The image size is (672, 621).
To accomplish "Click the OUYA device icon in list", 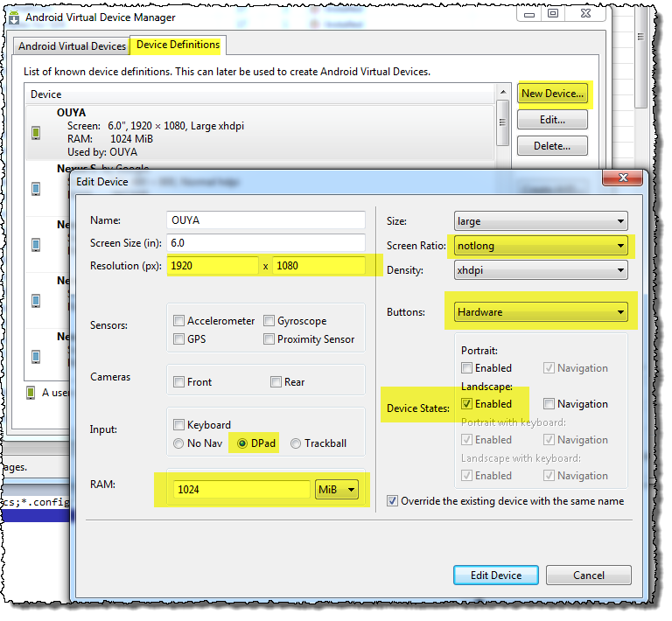I will (x=36, y=133).
